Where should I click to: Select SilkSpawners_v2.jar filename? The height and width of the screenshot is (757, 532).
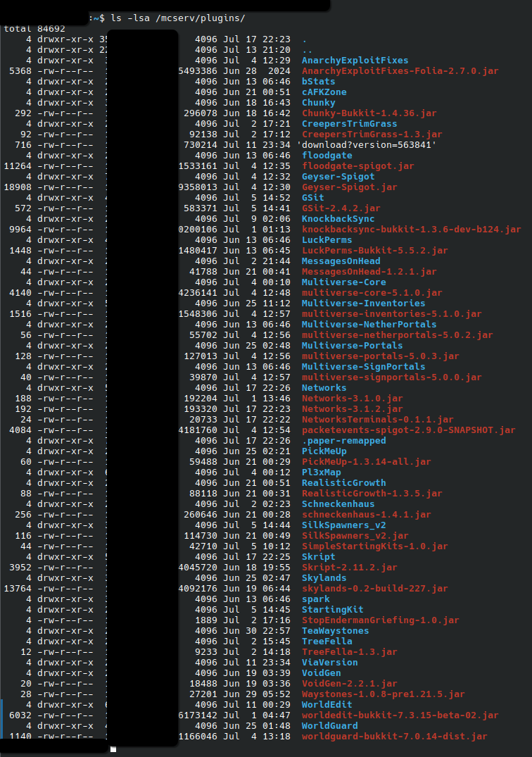[x=355, y=536]
